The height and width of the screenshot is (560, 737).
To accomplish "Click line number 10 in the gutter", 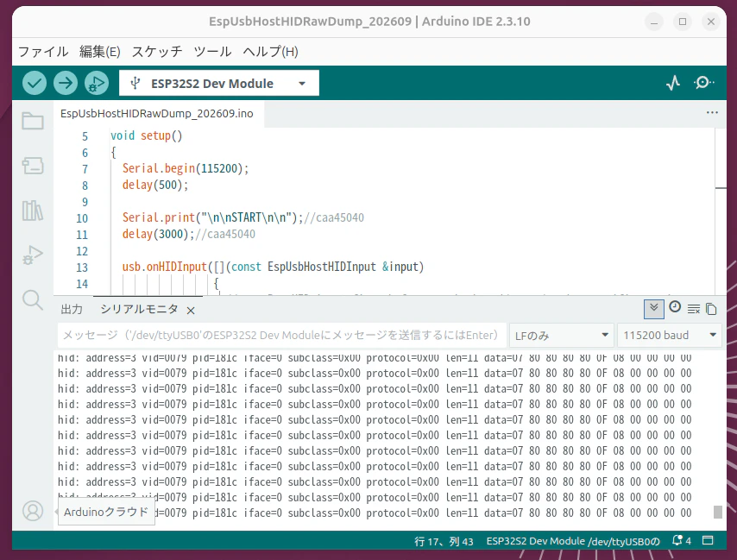I will tap(82, 218).
